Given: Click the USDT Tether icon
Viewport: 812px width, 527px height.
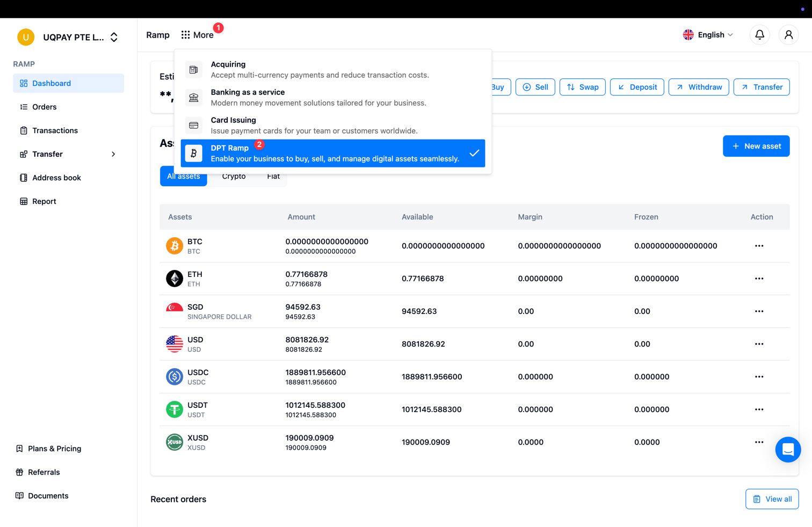Looking at the screenshot, I should [175, 409].
